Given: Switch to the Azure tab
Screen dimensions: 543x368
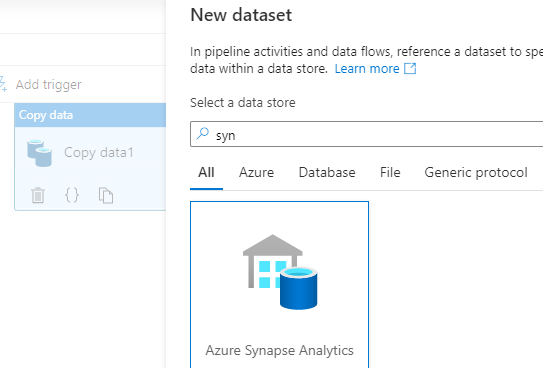Looking at the screenshot, I should tap(256, 172).
